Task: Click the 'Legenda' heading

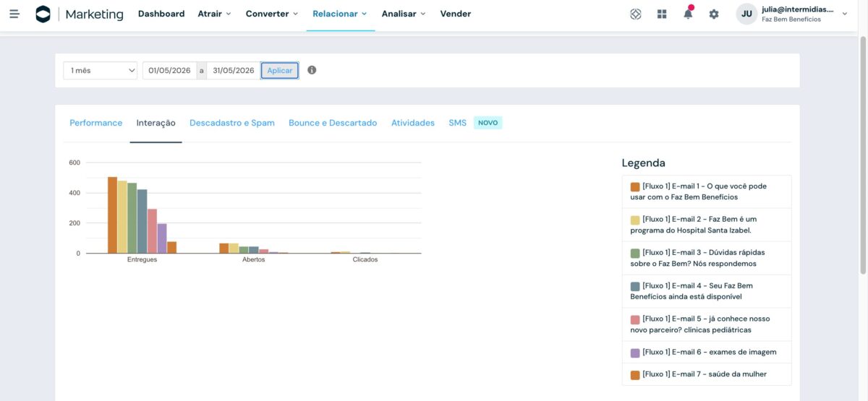Action: [644, 163]
